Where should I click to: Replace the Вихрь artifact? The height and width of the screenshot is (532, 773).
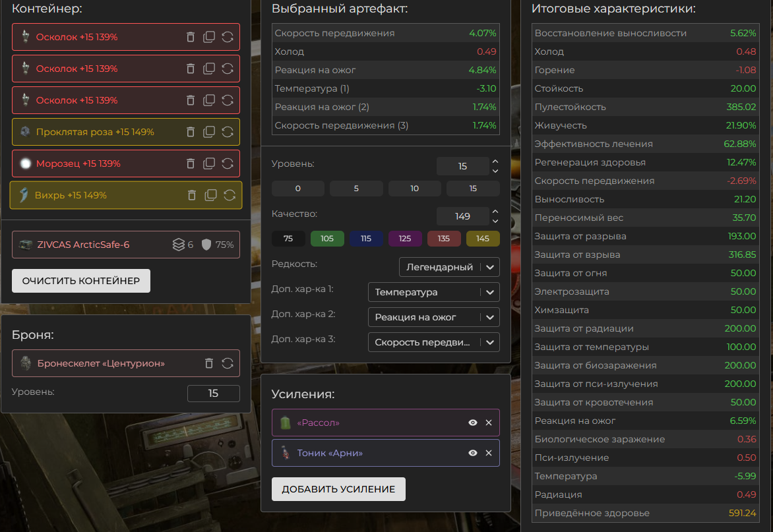tap(230, 195)
